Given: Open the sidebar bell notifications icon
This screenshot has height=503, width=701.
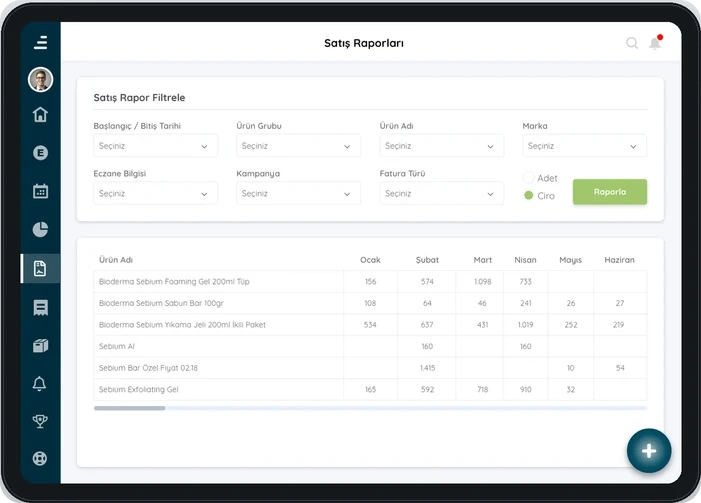Looking at the screenshot, I should click(40, 384).
